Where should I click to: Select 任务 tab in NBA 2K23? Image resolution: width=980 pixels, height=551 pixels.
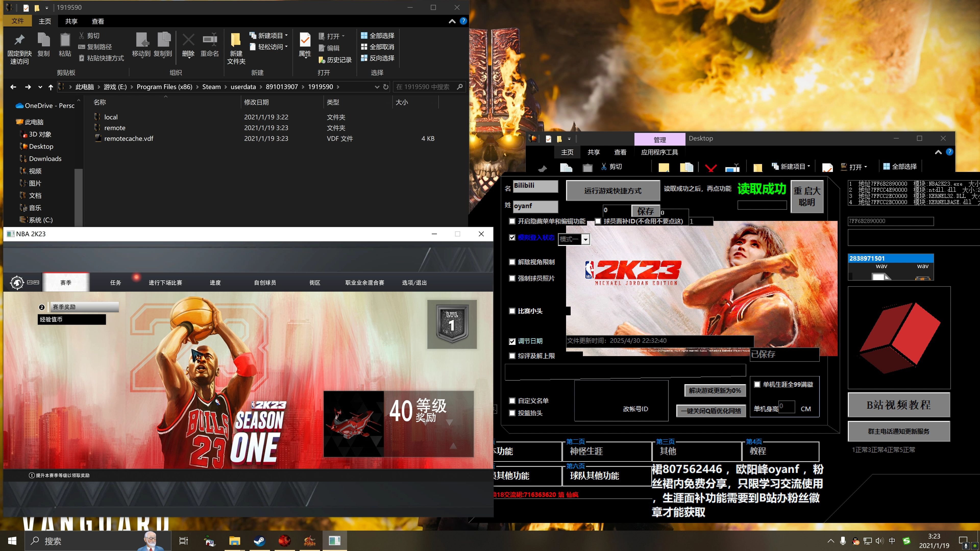click(116, 283)
